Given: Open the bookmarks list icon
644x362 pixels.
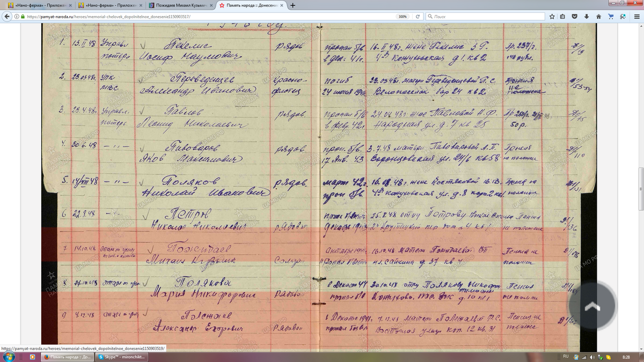Looking at the screenshot, I should [562, 17].
